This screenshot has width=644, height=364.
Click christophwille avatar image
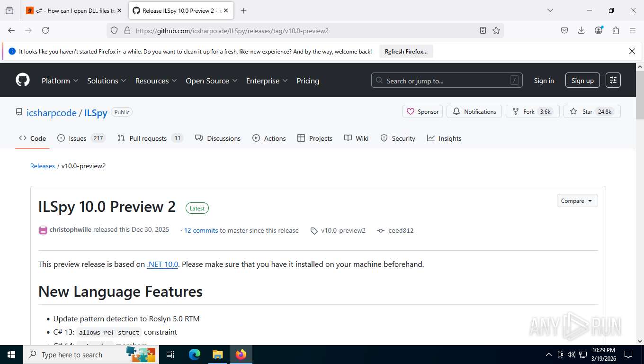tap(43, 230)
